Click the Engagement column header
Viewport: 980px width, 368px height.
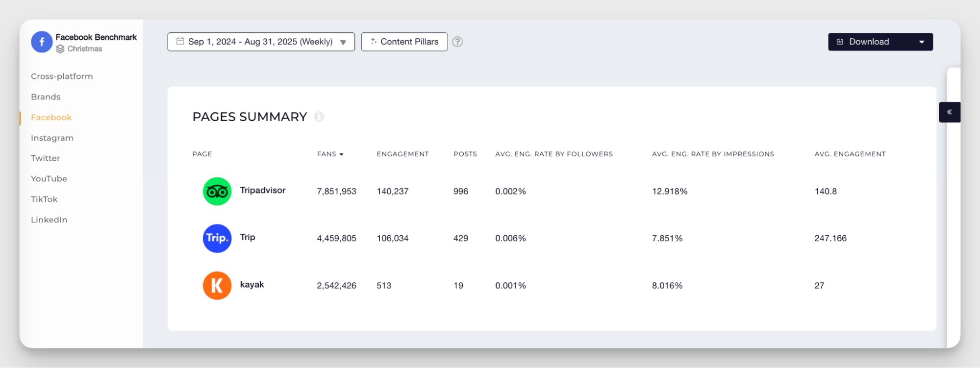(x=402, y=154)
